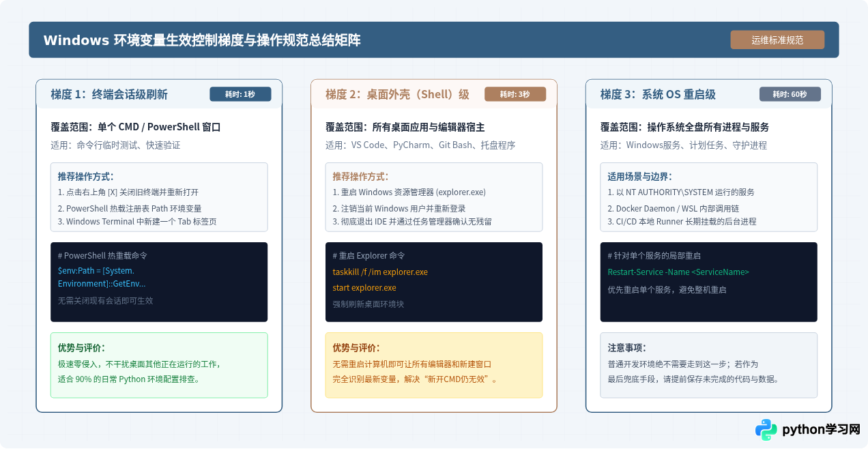Screen dimensions: 868x449
Task: Click step PowerShell 热载注册表 Path 环境变量
Action: [130, 208]
